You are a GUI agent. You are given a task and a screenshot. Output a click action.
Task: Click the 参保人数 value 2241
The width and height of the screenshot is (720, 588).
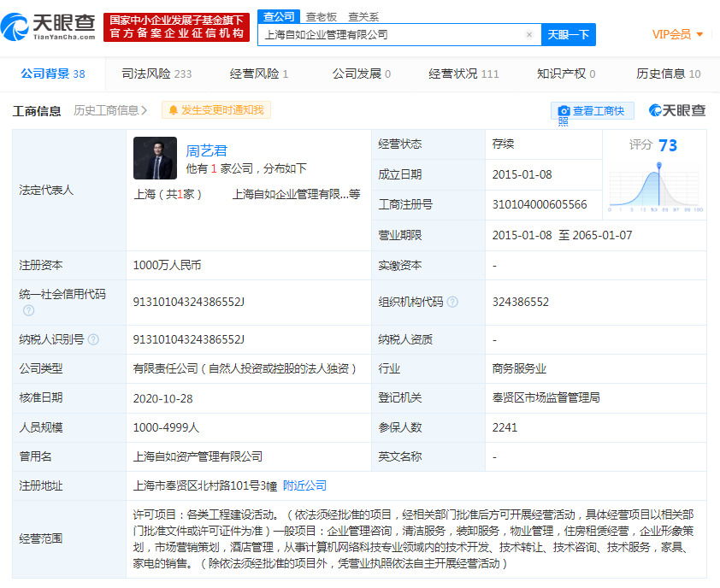(505, 427)
